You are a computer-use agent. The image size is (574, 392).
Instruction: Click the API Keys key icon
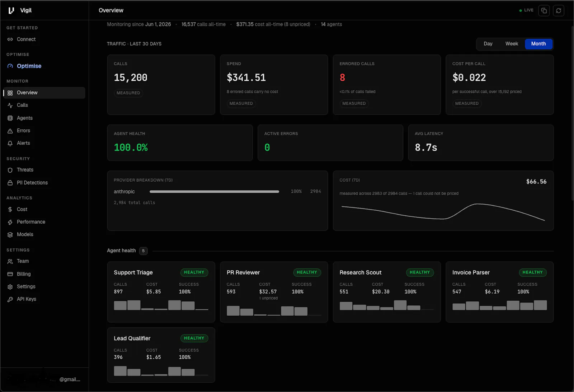click(x=10, y=299)
